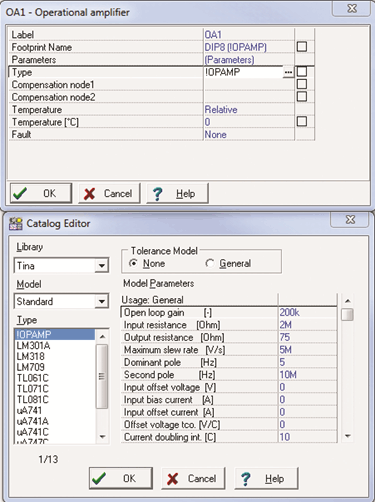The width and height of the screenshot is (375, 502).
Task: Cancel the OA1 amplifier dialog
Action: pyautogui.click(x=109, y=193)
